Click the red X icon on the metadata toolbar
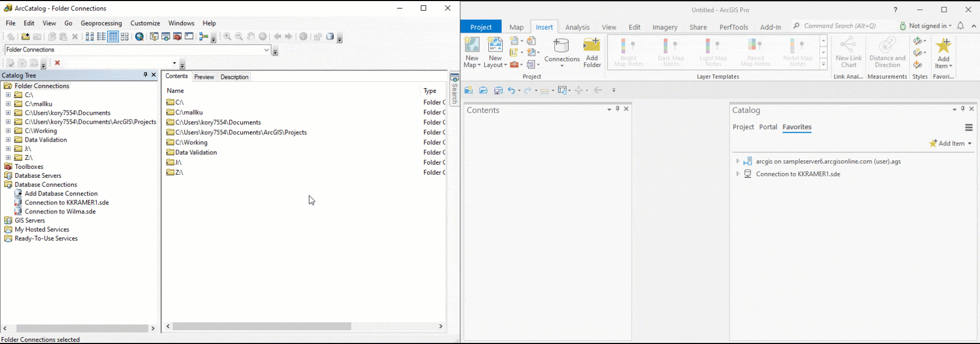 tap(57, 63)
